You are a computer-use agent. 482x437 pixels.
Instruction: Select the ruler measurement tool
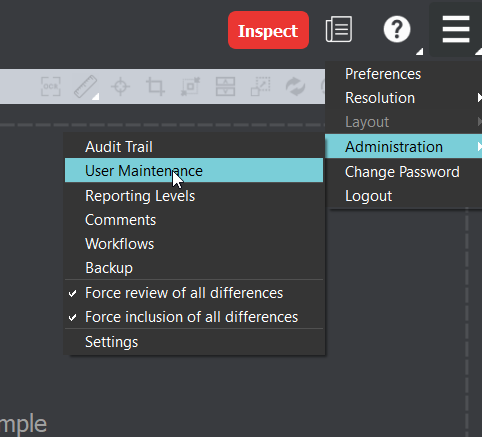pos(85,87)
